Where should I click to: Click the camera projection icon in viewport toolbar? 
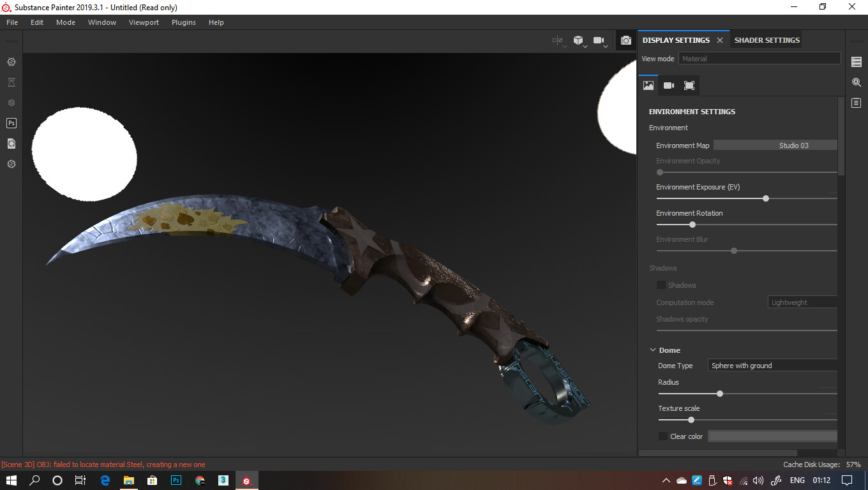pos(599,40)
